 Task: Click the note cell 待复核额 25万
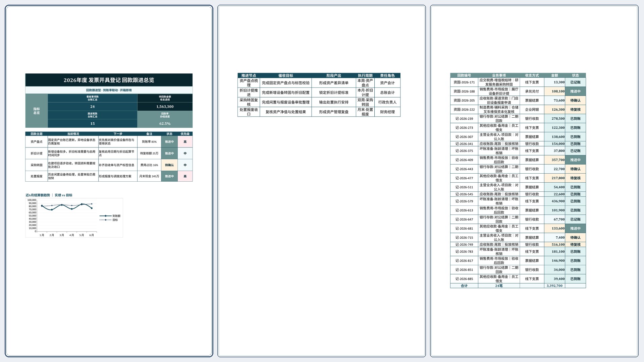pos(149,154)
